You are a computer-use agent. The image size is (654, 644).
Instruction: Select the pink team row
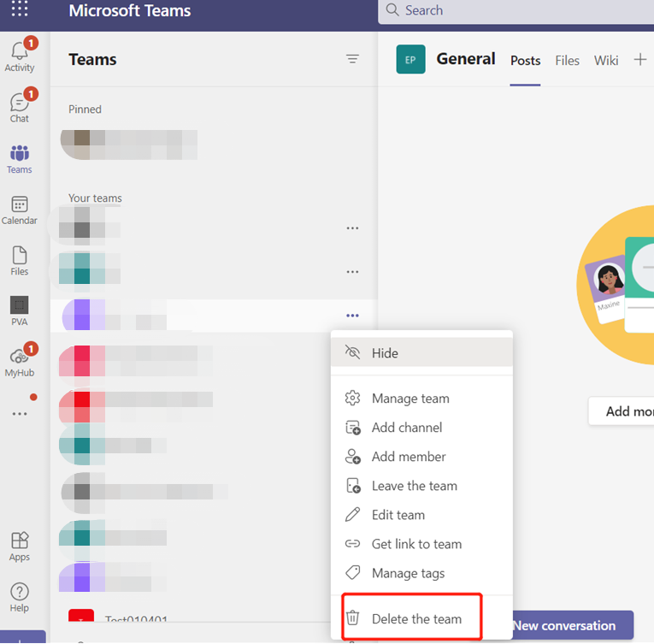(x=136, y=361)
